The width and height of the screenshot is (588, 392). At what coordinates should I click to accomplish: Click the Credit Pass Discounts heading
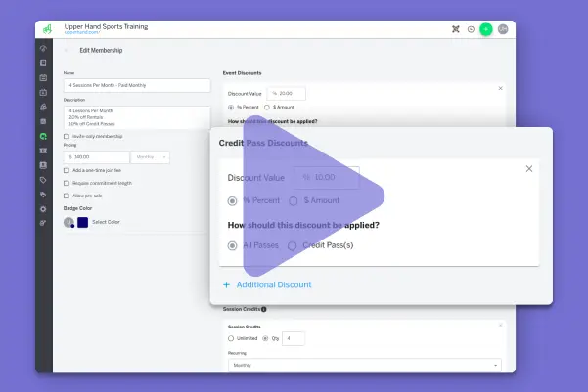[263, 143]
